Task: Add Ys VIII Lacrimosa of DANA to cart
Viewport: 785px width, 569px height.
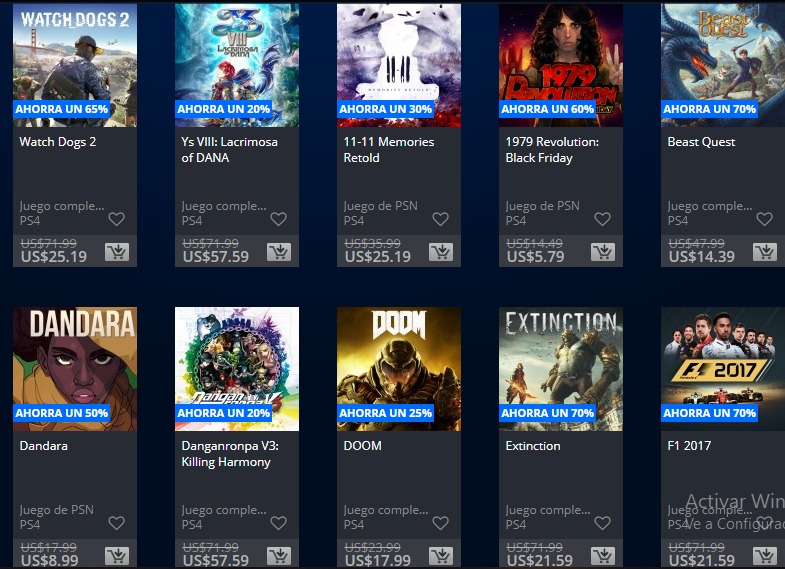Action: point(279,252)
